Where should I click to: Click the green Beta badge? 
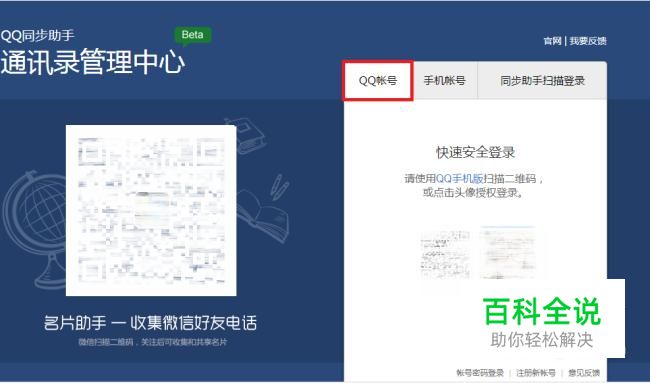(193, 35)
